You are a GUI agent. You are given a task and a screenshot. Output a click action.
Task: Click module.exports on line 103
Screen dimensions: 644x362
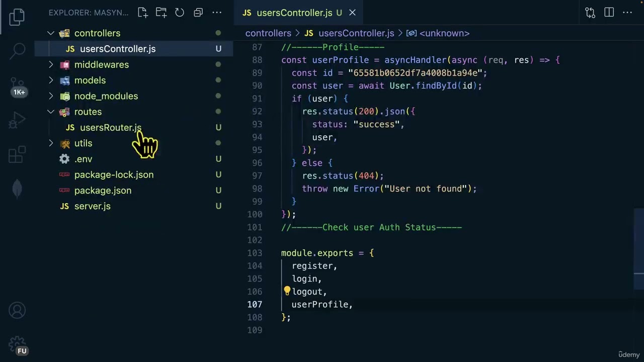click(317, 253)
